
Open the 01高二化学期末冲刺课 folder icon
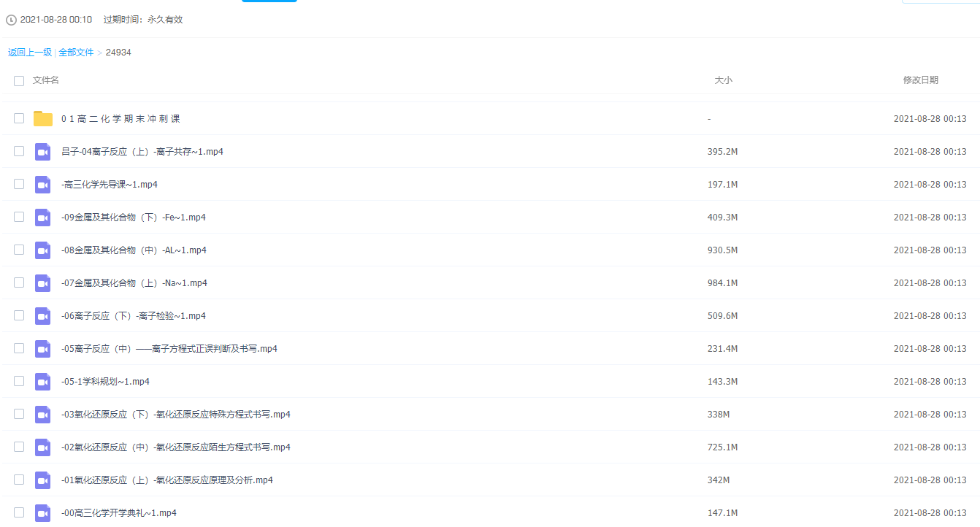pos(43,118)
